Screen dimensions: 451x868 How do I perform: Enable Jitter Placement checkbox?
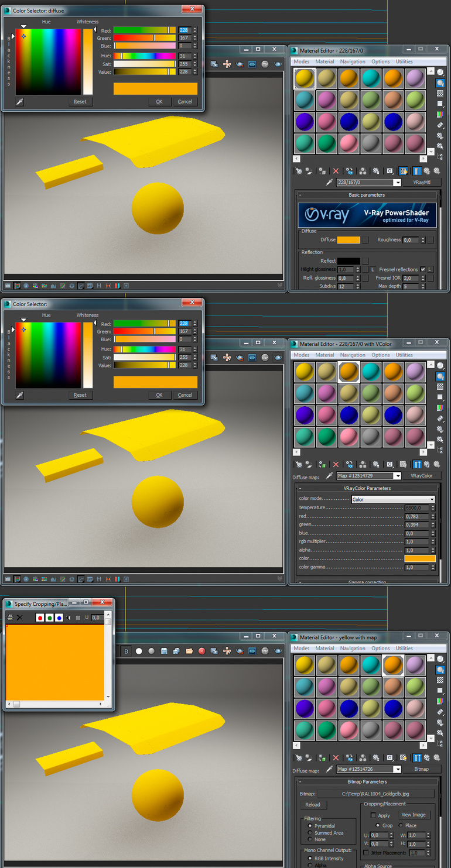366,853
